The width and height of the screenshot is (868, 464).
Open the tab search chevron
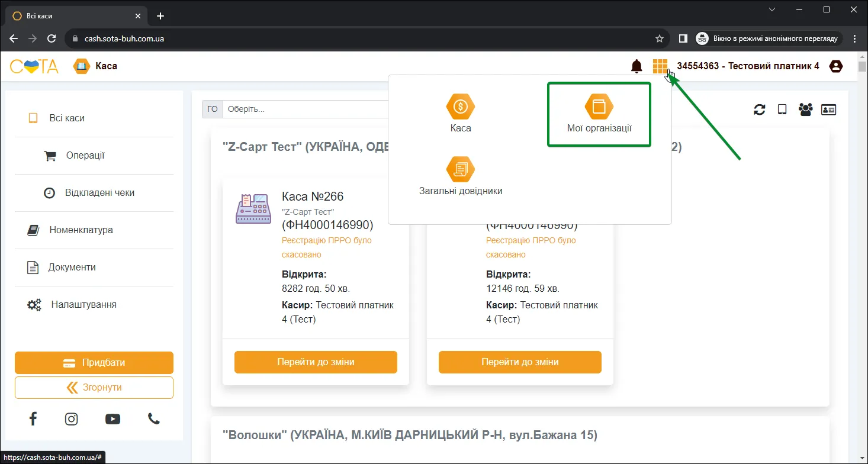point(772,9)
